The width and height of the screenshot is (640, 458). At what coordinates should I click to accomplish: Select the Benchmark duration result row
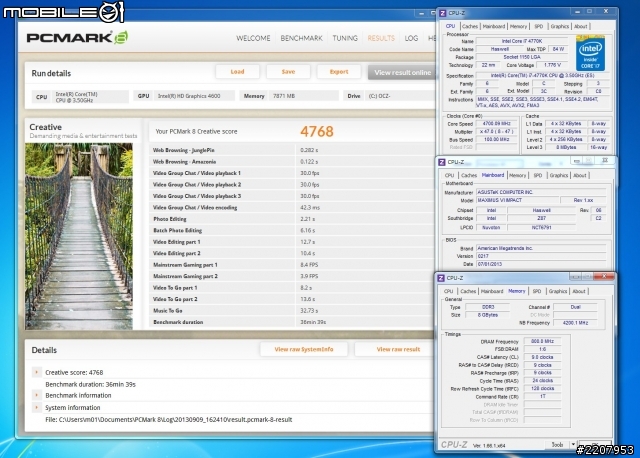tap(292, 322)
